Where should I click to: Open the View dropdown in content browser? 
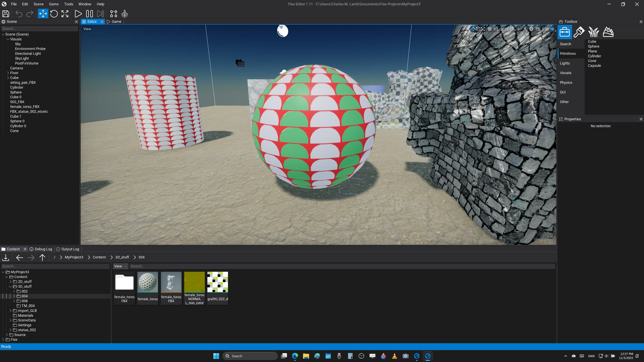(x=120, y=266)
